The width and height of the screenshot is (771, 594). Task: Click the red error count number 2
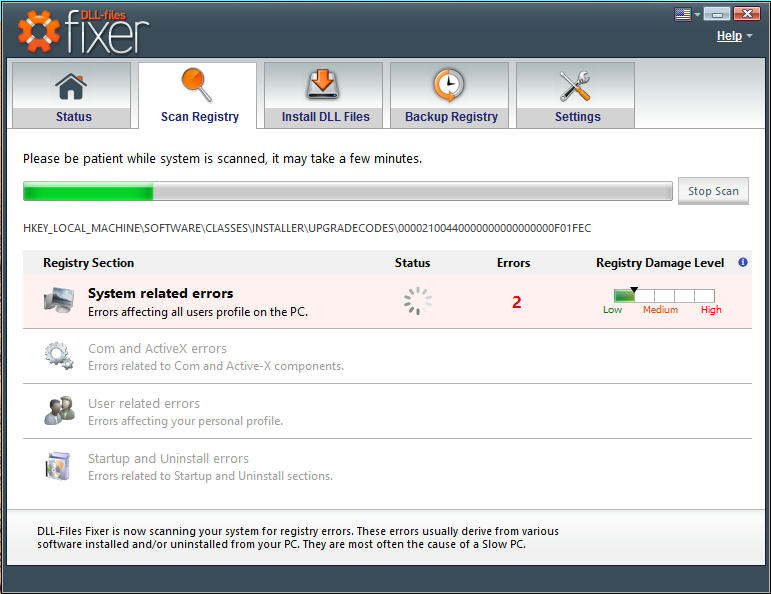point(516,302)
